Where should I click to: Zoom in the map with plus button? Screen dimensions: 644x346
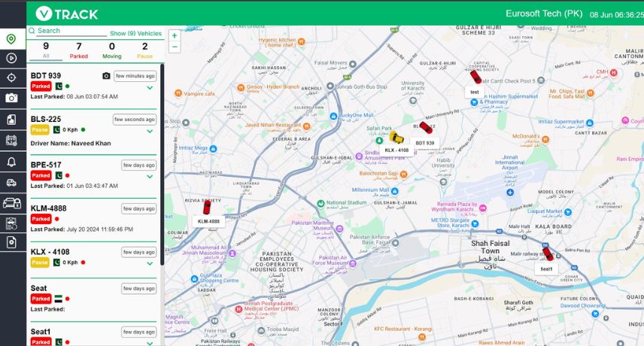[175, 35]
